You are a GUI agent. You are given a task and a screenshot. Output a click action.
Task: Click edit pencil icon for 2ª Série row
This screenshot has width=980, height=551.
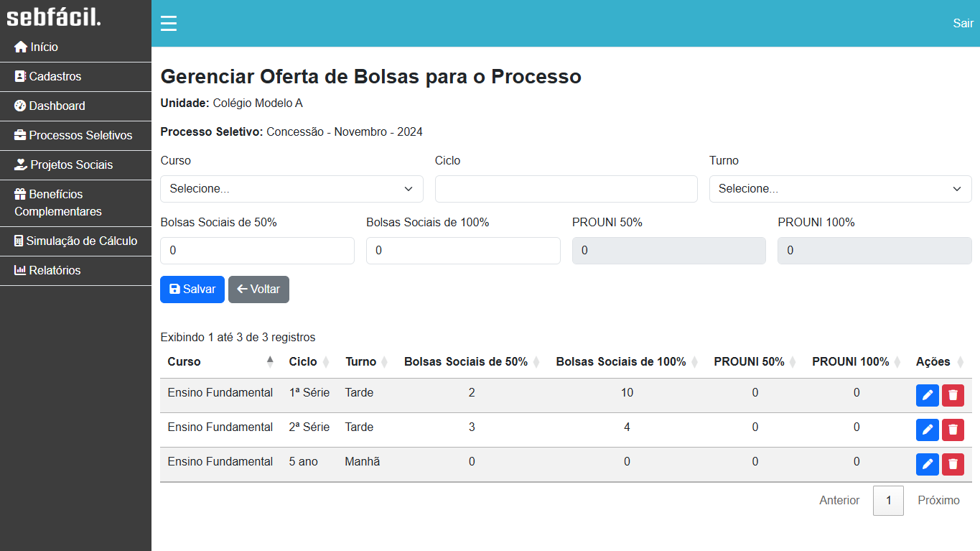point(927,430)
